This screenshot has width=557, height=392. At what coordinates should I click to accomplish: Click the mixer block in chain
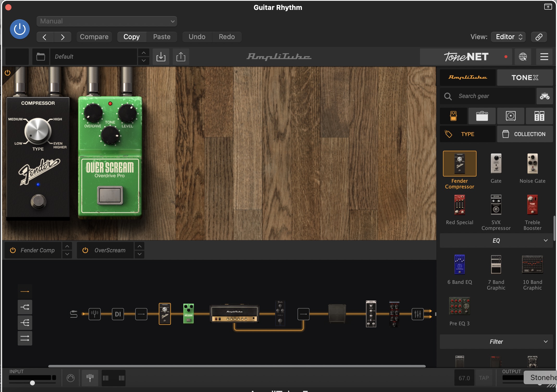418,314
